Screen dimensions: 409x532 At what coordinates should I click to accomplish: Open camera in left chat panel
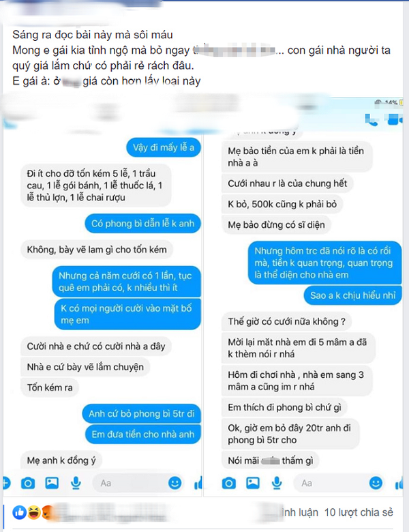click(x=28, y=483)
